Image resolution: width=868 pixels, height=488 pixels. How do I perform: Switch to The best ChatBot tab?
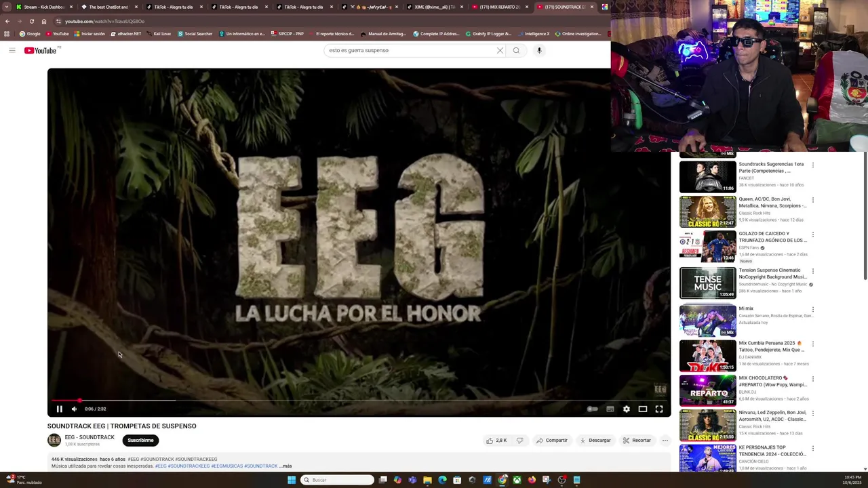(108, 7)
